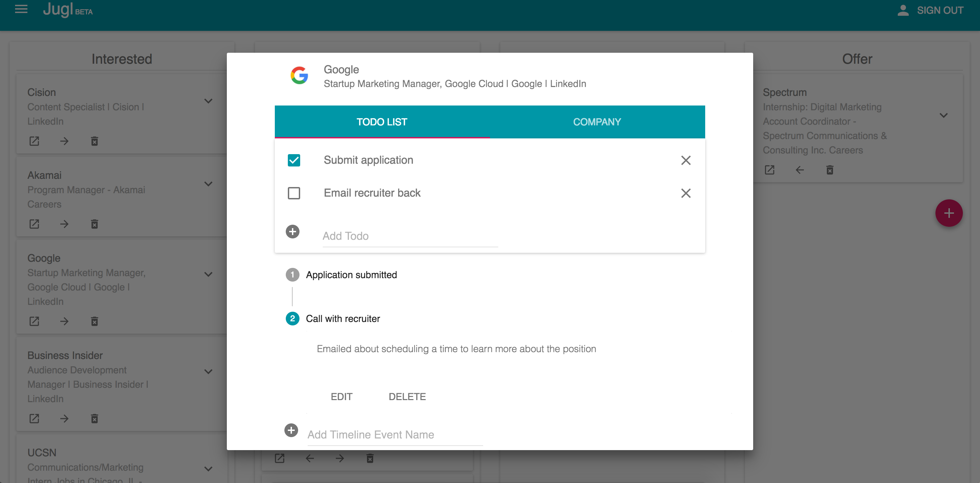Screen dimensions: 980x483
Task: Move the Spectrum card back
Action: [x=800, y=170]
